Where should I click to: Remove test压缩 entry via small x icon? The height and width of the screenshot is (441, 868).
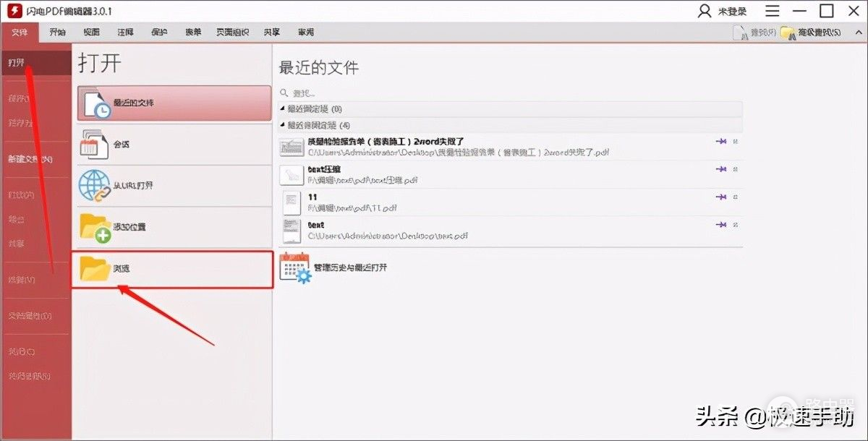pos(736,169)
